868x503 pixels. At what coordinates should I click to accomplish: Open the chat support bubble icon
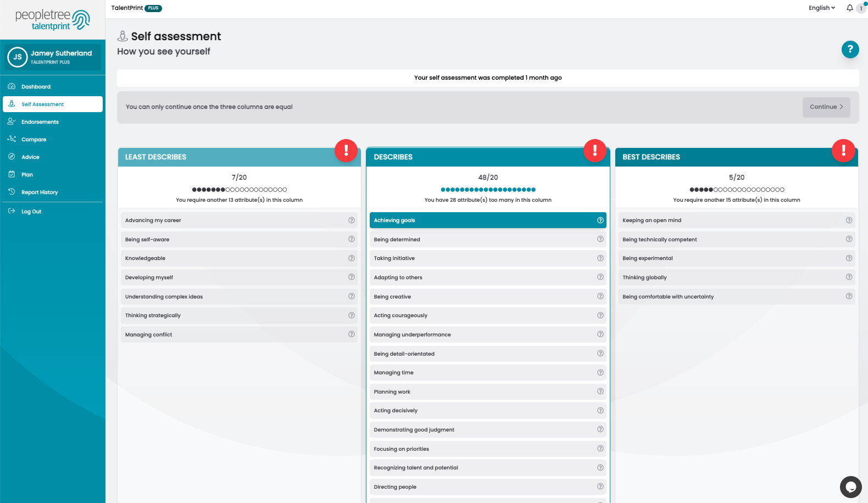click(x=850, y=487)
